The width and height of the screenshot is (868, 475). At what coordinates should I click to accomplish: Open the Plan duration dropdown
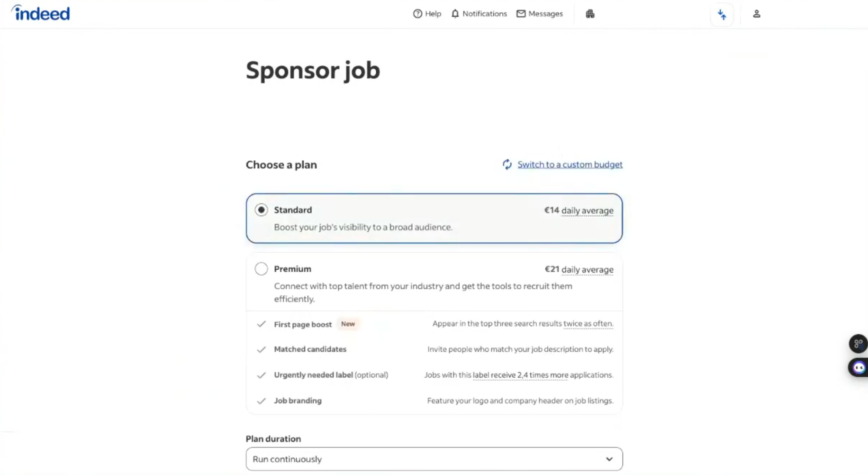(x=434, y=459)
